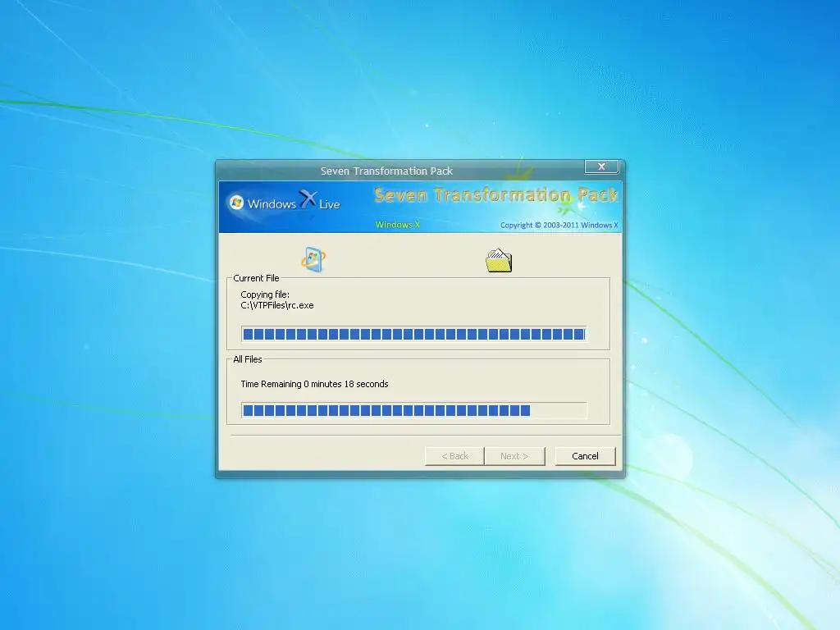Click the Current File progress bar

413,335
